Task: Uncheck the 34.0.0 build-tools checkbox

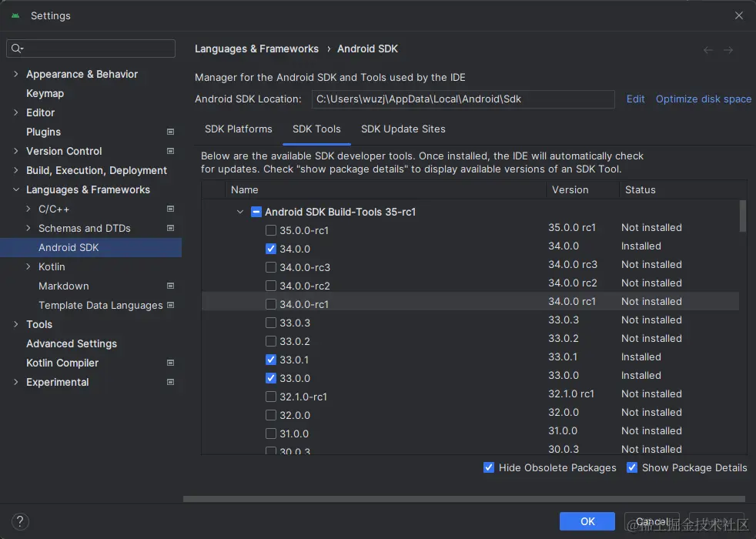Action: point(271,249)
